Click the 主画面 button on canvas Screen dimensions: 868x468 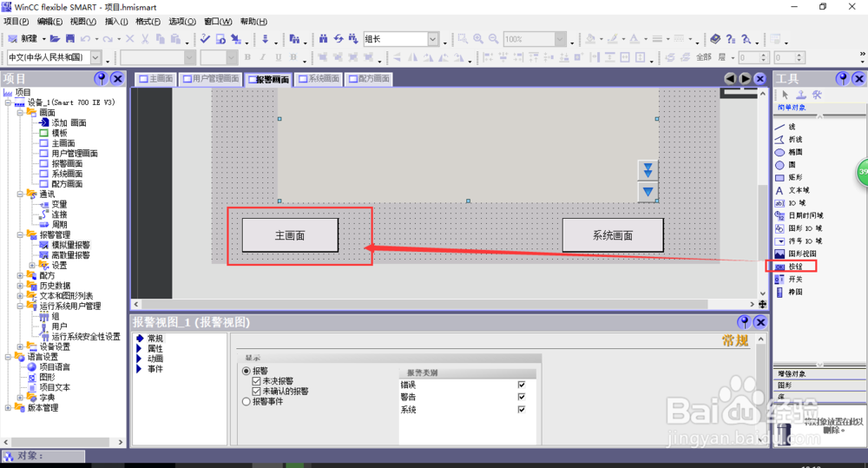click(x=290, y=235)
